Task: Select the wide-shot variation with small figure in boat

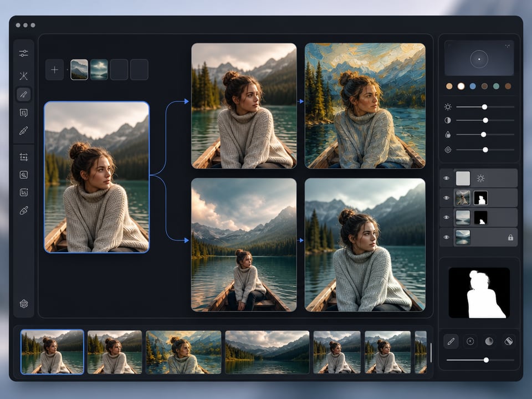Action: [244, 245]
